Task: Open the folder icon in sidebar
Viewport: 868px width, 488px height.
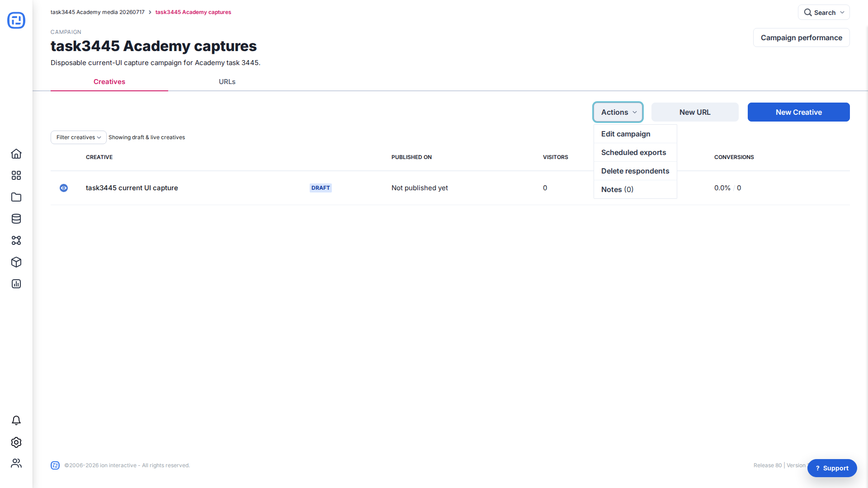Action: click(x=16, y=197)
